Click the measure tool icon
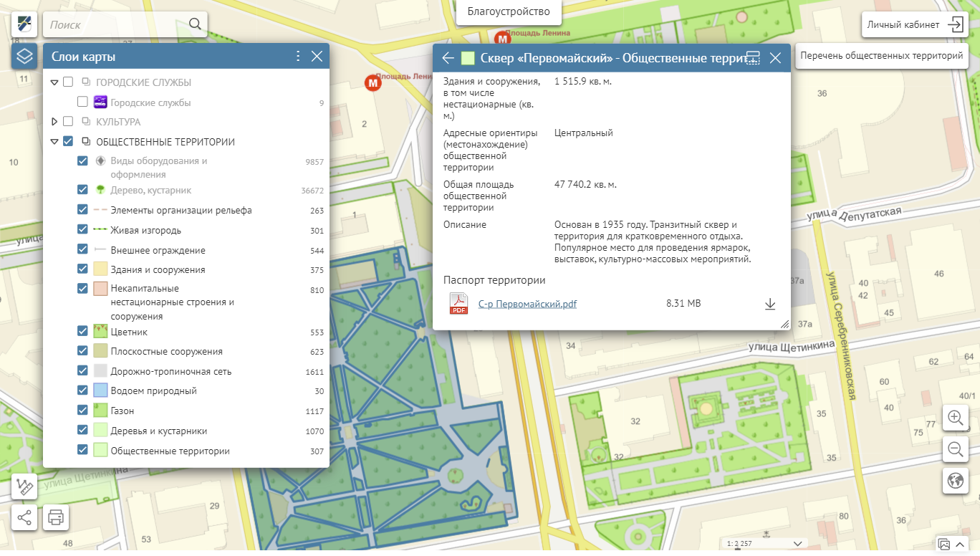This screenshot has height=556, width=980. coord(24,486)
